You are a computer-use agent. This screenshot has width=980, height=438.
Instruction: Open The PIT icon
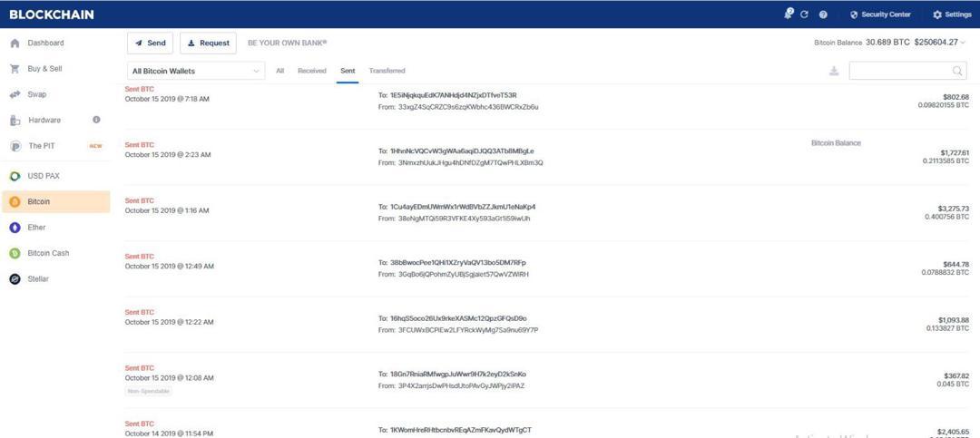click(15, 146)
